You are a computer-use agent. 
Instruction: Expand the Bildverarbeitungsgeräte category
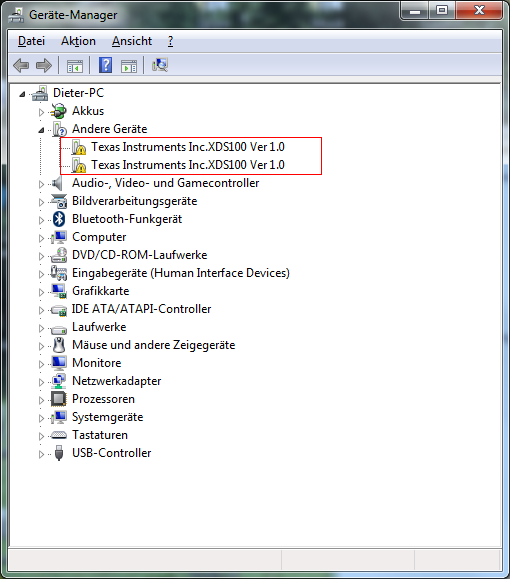click(41, 202)
